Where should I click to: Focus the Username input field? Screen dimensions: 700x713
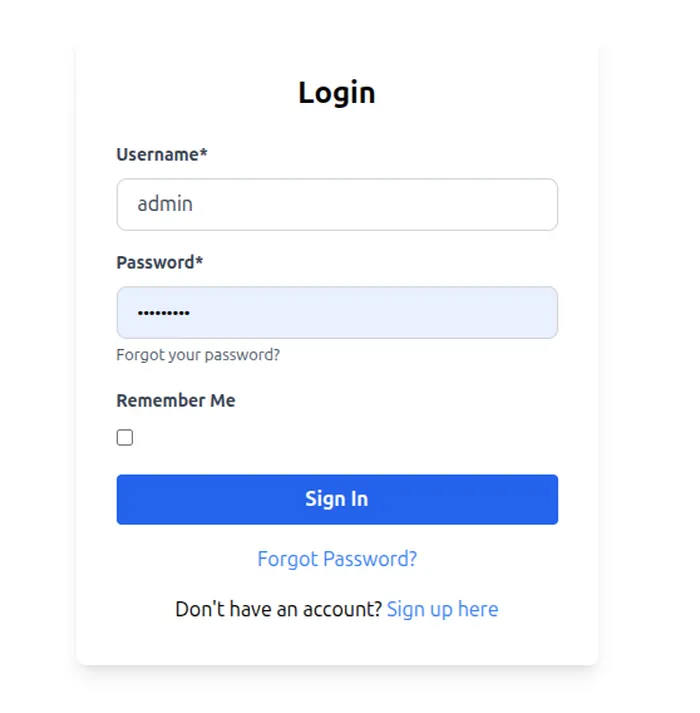(x=336, y=204)
